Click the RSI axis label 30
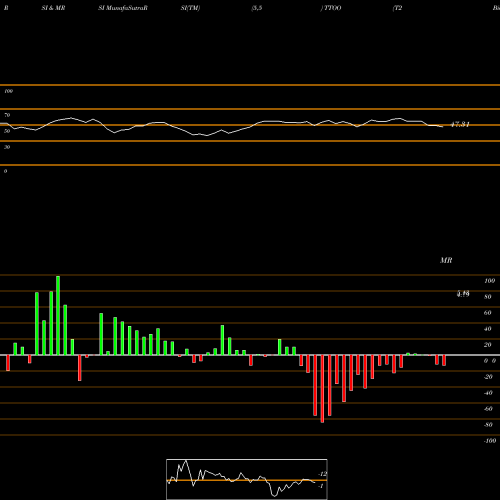 [7, 147]
